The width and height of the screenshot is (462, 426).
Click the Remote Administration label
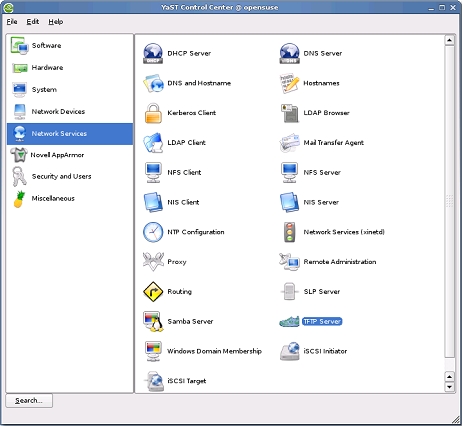[x=340, y=262]
